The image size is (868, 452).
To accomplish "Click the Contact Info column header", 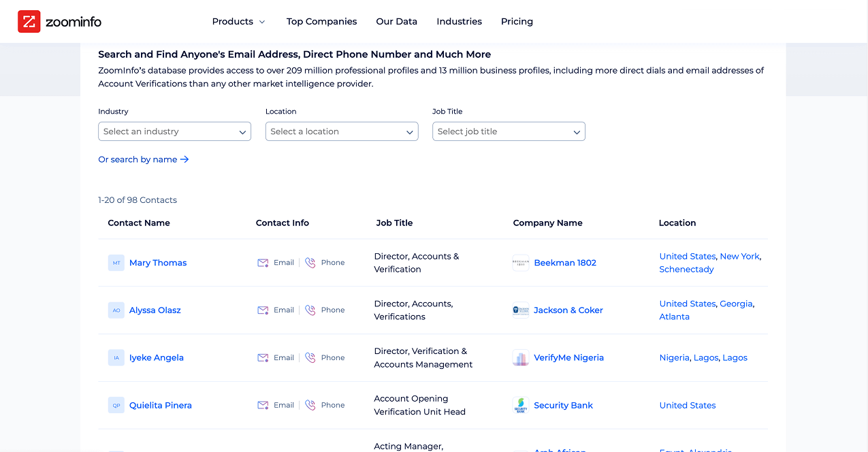I will (x=283, y=223).
